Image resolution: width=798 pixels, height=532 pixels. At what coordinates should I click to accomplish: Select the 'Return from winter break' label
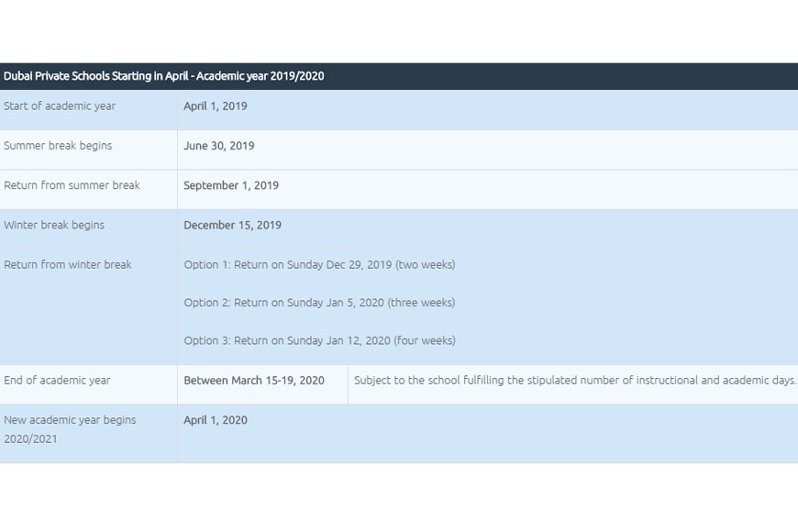coord(68,265)
